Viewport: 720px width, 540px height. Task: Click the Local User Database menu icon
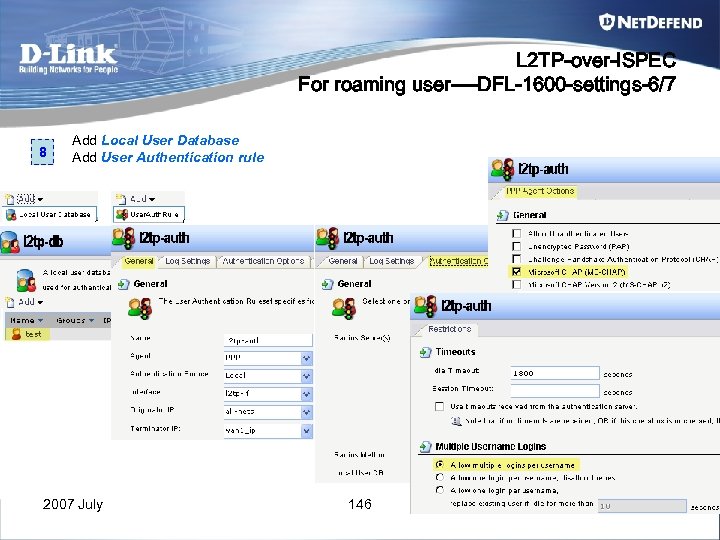coord(11,214)
